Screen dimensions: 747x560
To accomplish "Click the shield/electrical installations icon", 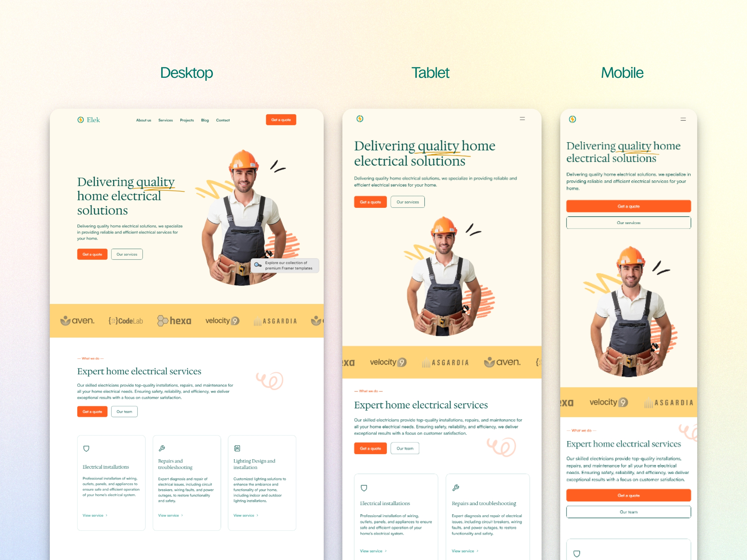I will click(86, 448).
